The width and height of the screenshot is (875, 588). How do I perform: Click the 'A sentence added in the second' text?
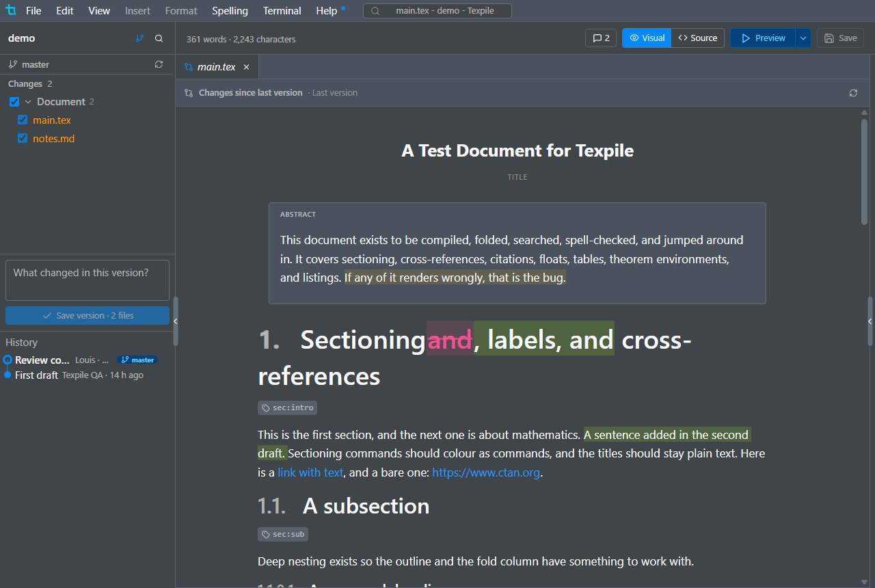click(x=667, y=435)
